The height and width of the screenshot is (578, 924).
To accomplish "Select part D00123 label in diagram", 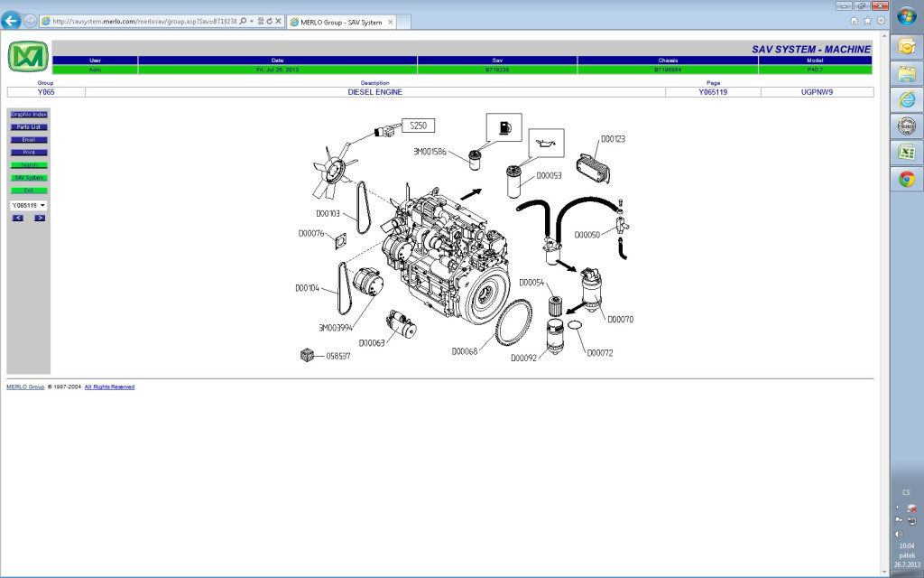I will point(613,139).
